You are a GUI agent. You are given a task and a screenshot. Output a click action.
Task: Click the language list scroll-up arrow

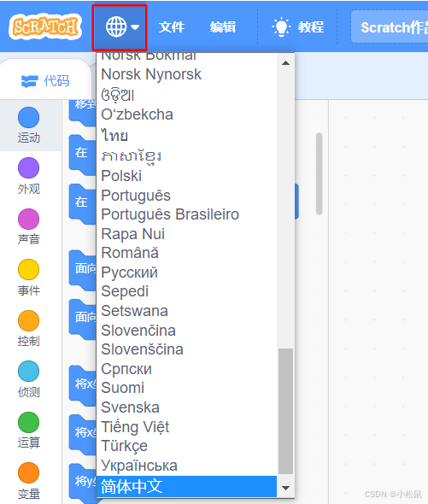285,63
